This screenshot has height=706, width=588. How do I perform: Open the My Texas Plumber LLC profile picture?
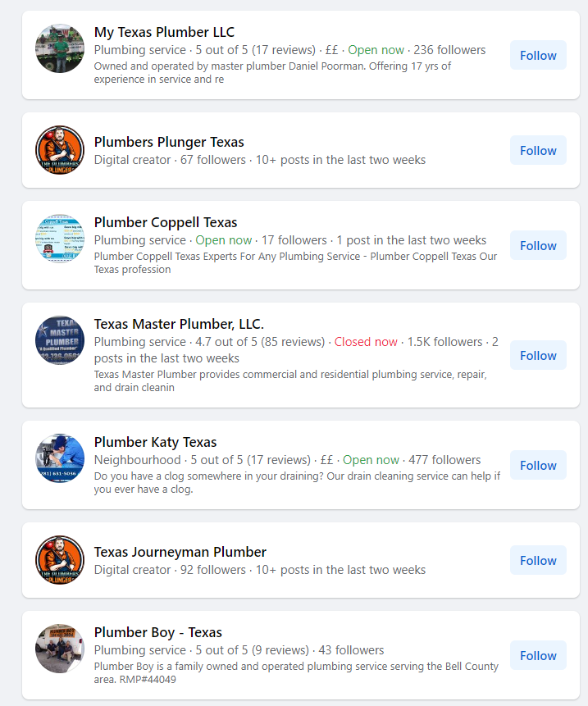coord(59,48)
